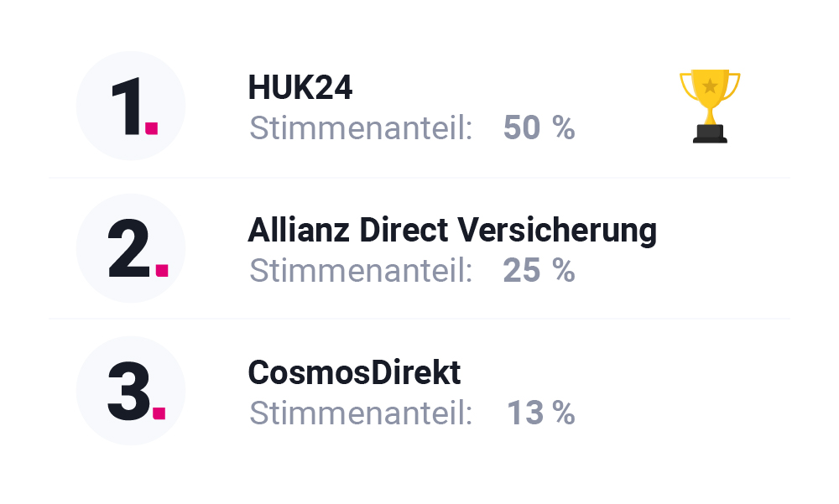Click the rank 1 circle badge
This screenshot has width=839, height=504.
coord(131,106)
